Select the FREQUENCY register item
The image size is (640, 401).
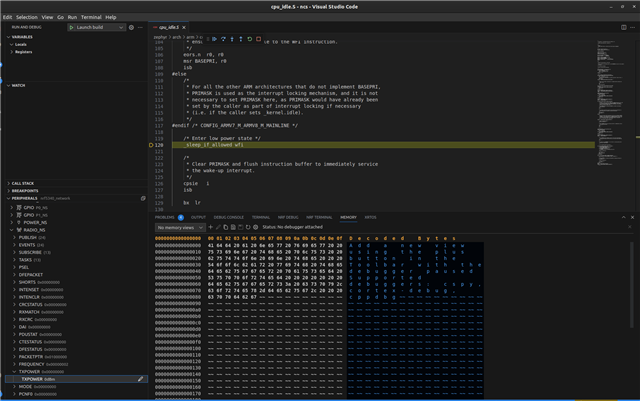34,364
